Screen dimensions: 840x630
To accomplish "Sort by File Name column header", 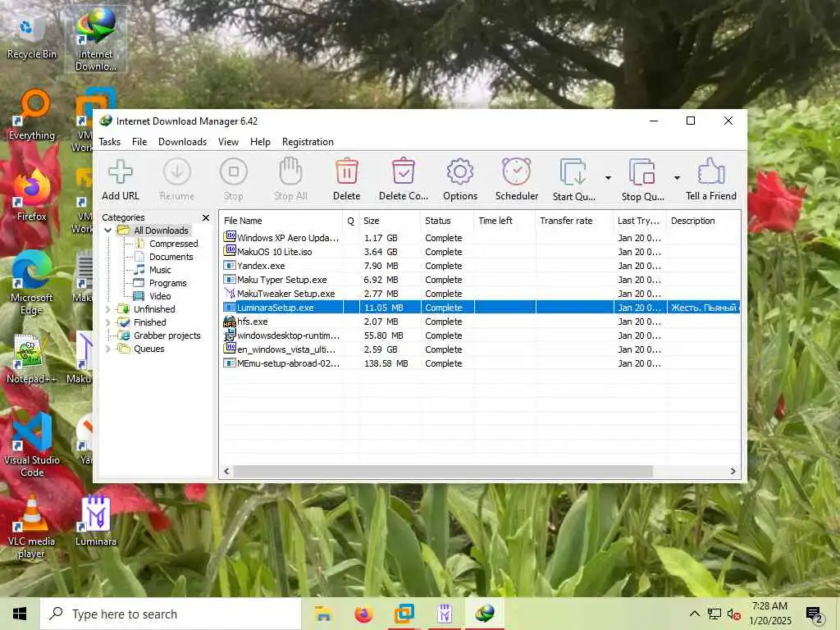I will tap(281, 221).
